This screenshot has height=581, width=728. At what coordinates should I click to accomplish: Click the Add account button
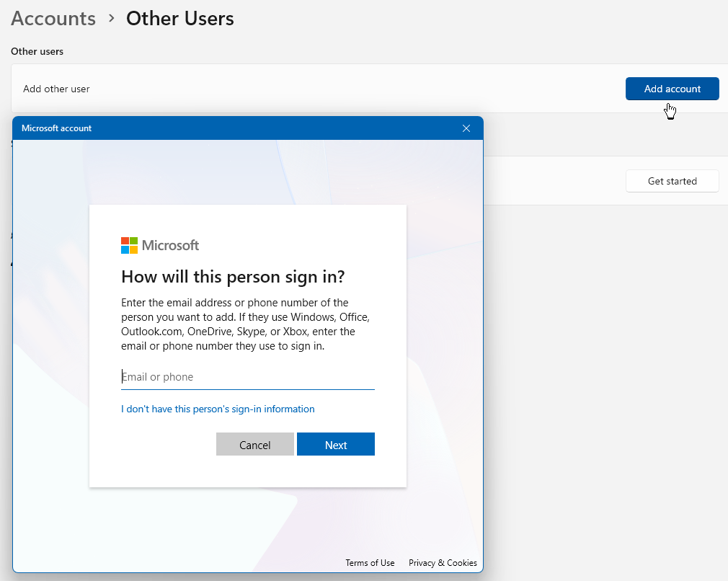coord(672,89)
